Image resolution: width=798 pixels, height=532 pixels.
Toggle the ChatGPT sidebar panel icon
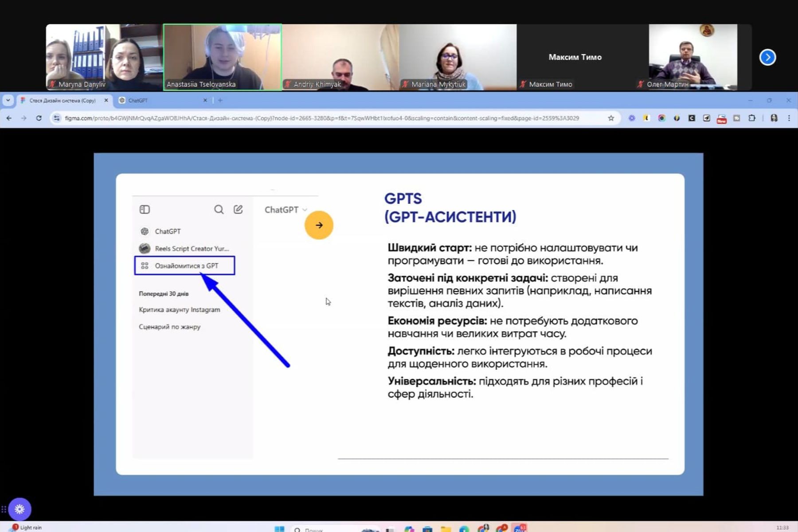click(145, 209)
